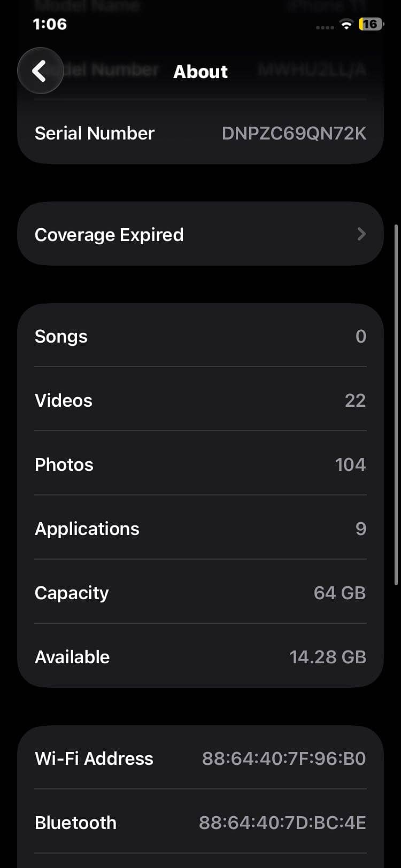Tap the cellular signal dots
401x868 pixels.
click(x=325, y=27)
